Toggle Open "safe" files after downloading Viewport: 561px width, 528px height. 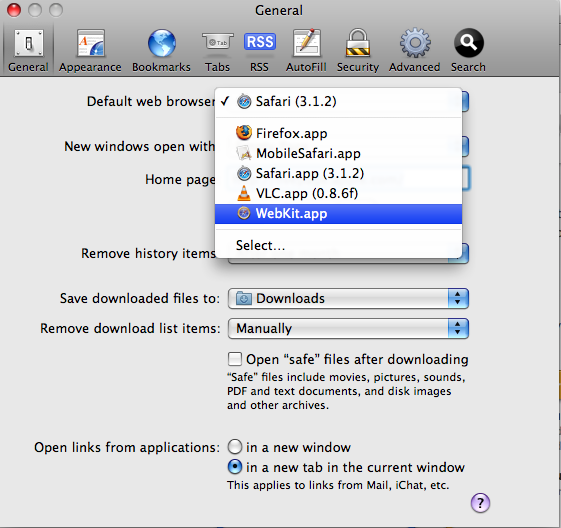(235, 359)
